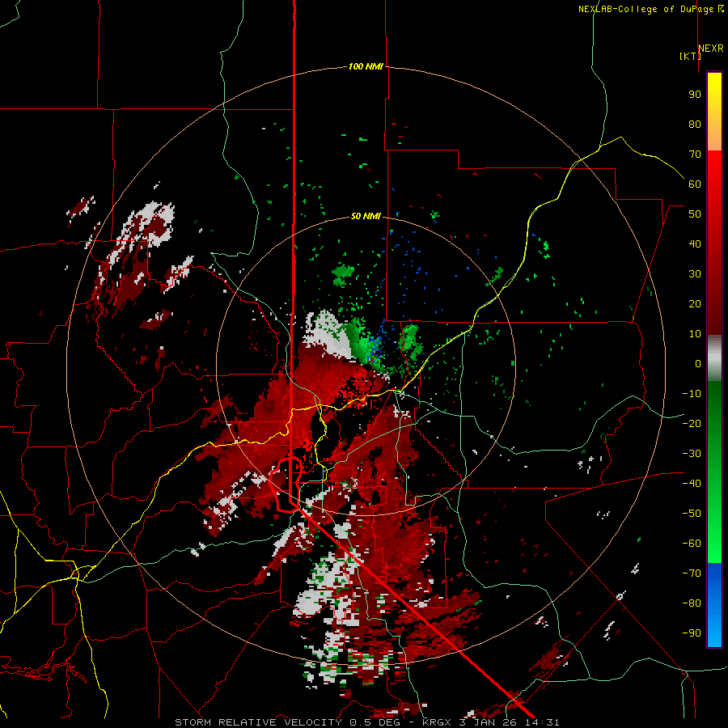Click the blue segment of the color bar
The width and height of the screenshot is (728, 728).
pos(714,604)
